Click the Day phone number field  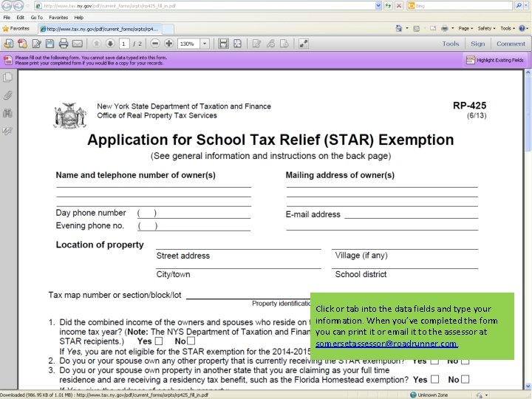pos(194,213)
